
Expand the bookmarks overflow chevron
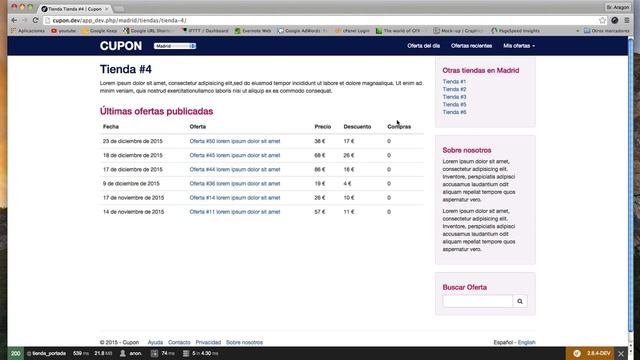577,31
